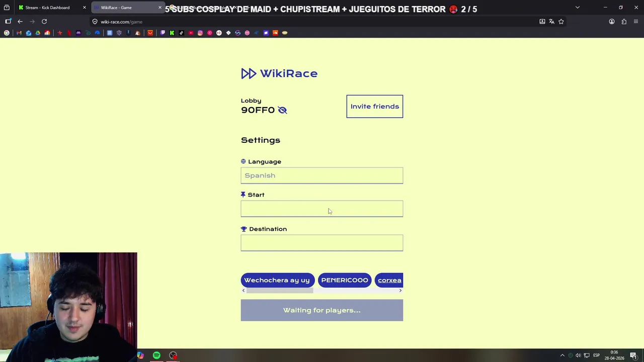Open the Language dropdown showing Spanish
This screenshot has width=644, height=362.
[322, 175]
